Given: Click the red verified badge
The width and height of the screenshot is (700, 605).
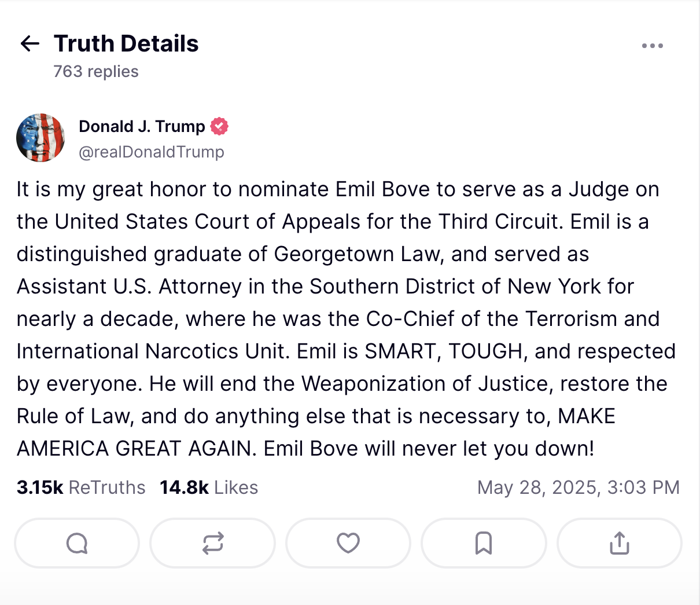Looking at the screenshot, I should tap(219, 126).
